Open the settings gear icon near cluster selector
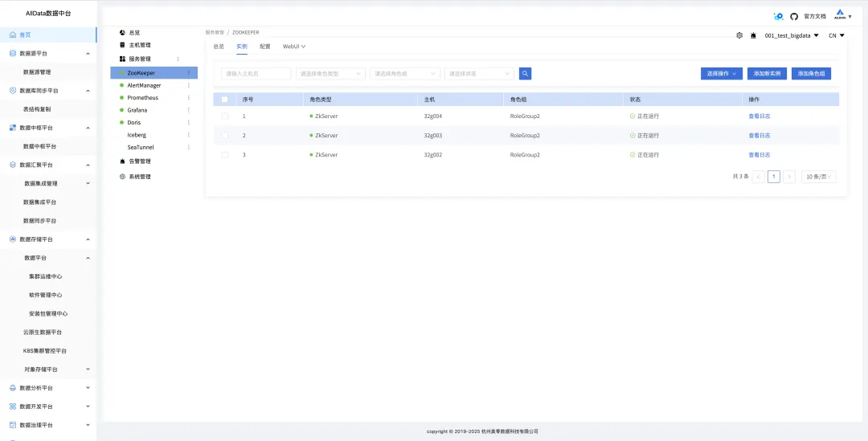The image size is (868, 441). pos(739,35)
